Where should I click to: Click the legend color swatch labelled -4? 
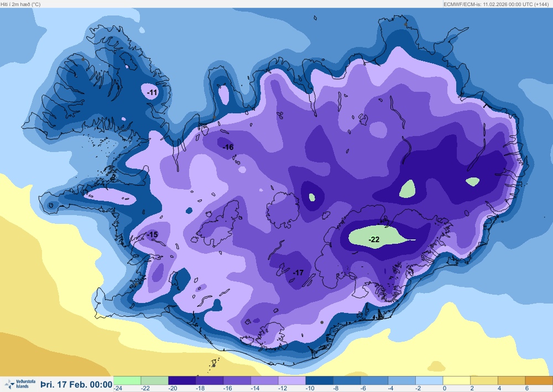402,380
